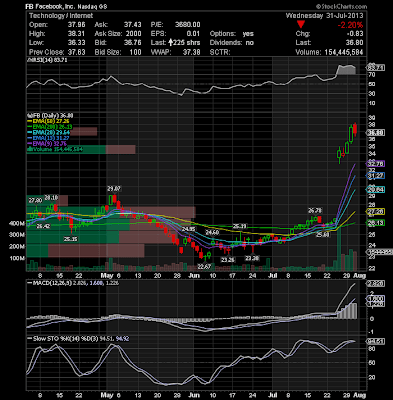The width and height of the screenshot is (393, 400).
Task: Click the yellow 27.26 right-axis price marker
Action: (x=376, y=212)
